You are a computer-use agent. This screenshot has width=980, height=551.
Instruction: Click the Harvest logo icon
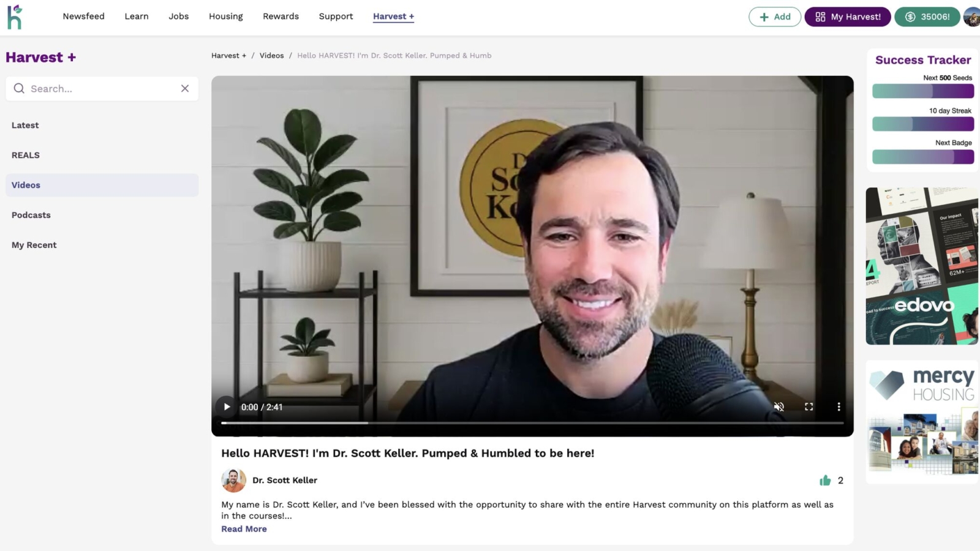pos(15,17)
